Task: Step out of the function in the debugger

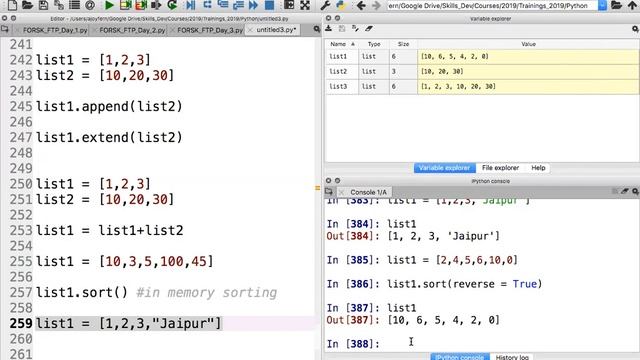Action: pos(238,5)
